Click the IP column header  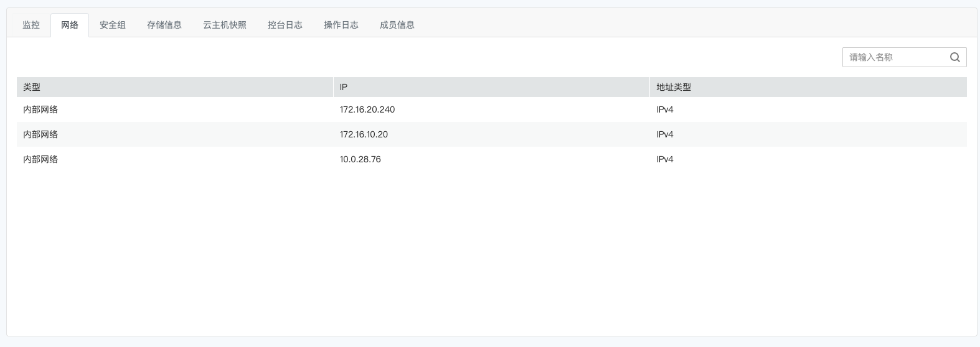pos(344,87)
